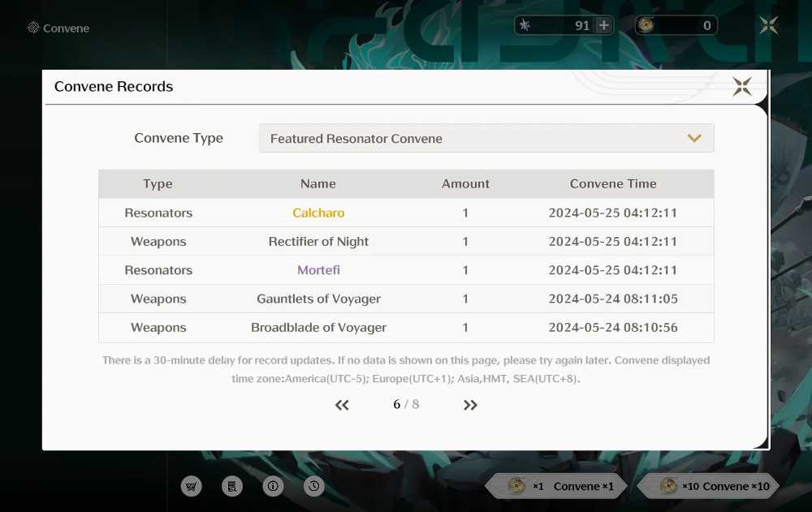Open the convene details list icon
This screenshot has width=812, height=512.
[232, 486]
